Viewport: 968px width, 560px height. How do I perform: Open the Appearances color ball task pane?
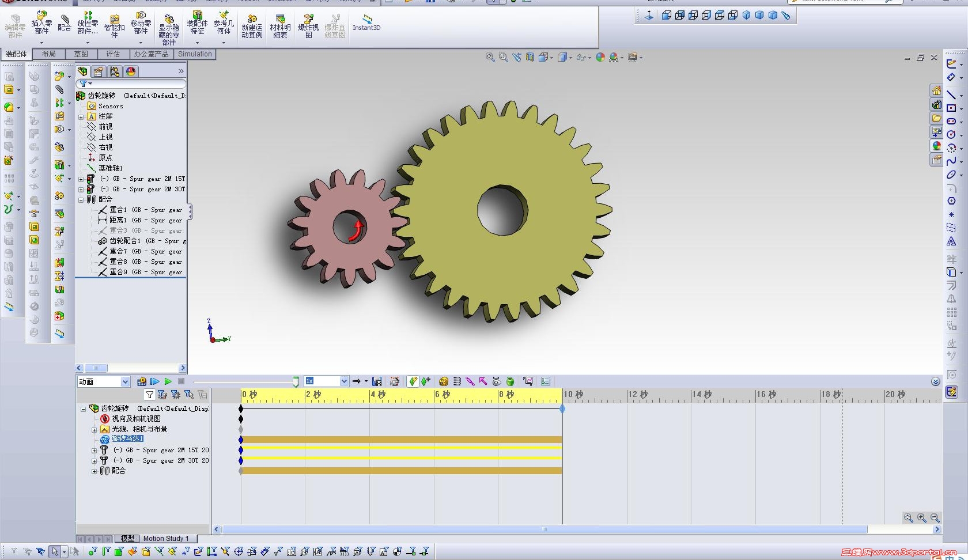pos(937,146)
